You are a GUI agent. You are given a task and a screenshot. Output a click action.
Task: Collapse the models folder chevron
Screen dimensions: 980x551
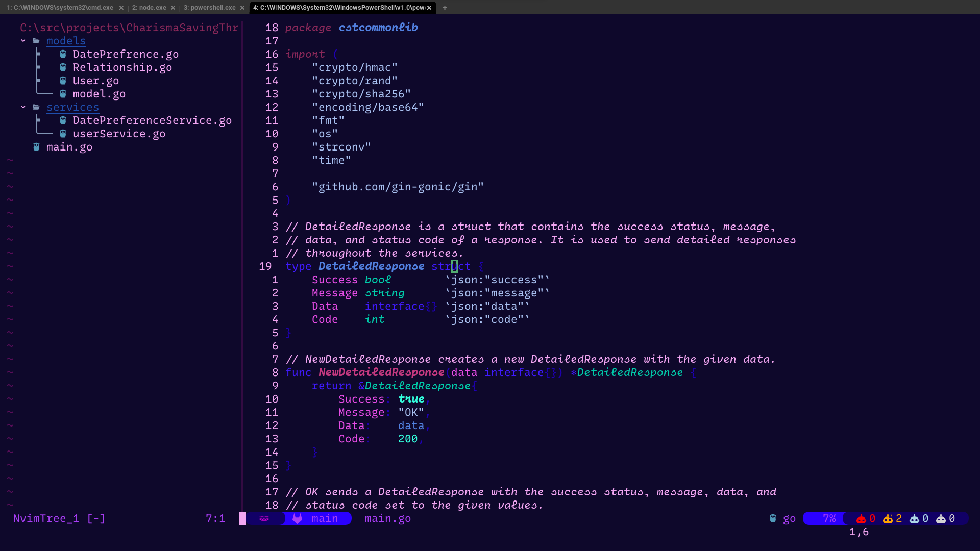tap(23, 41)
